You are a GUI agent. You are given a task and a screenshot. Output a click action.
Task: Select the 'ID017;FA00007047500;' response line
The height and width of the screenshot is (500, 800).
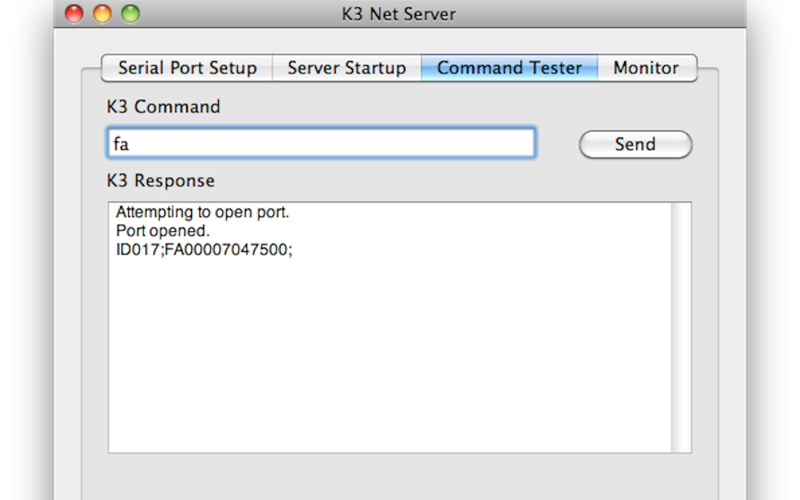click(x=204, y=249)
